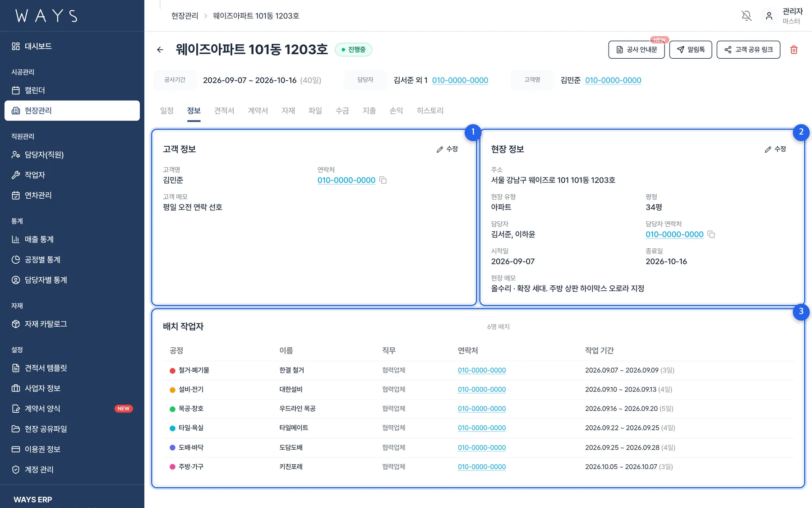Click the 고객 공유 링크 button

tap(748, 50)
